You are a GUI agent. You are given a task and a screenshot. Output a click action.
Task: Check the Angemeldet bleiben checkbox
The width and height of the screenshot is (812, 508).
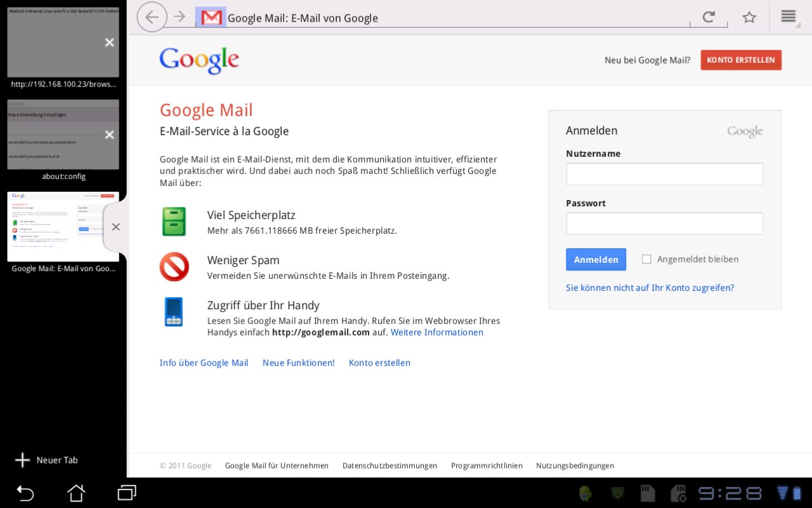pyautogui.click(x=646, y=259)
